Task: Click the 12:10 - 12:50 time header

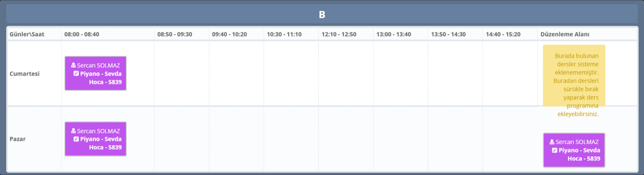Action: pos(339,34)
